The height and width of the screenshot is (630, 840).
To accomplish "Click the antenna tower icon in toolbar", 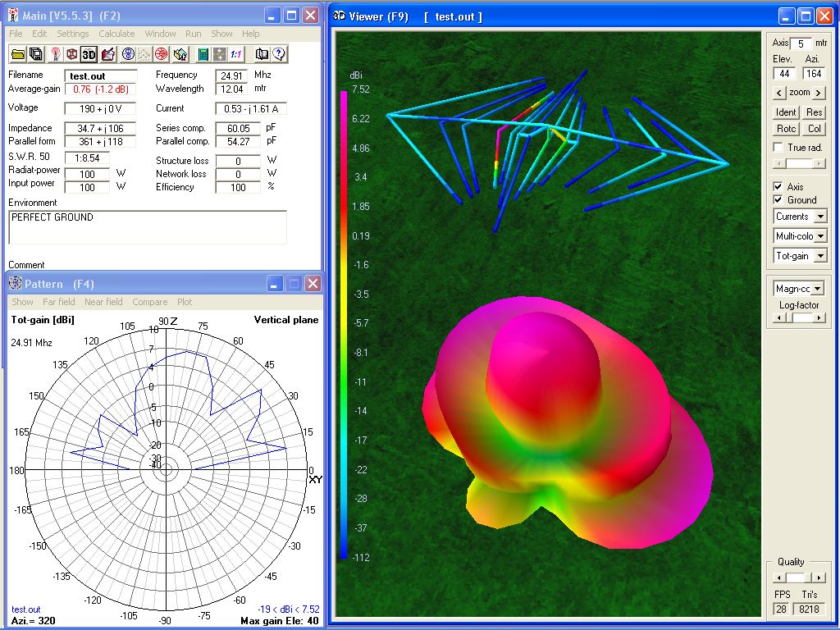I will pos(54,54).
